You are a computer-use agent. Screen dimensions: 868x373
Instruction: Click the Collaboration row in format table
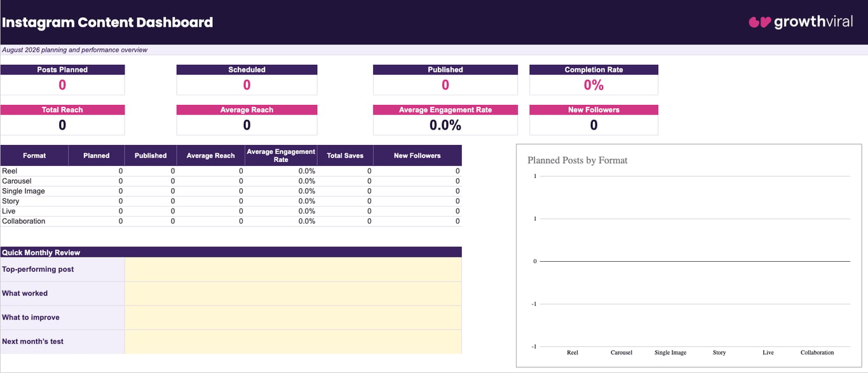point(231,221)
